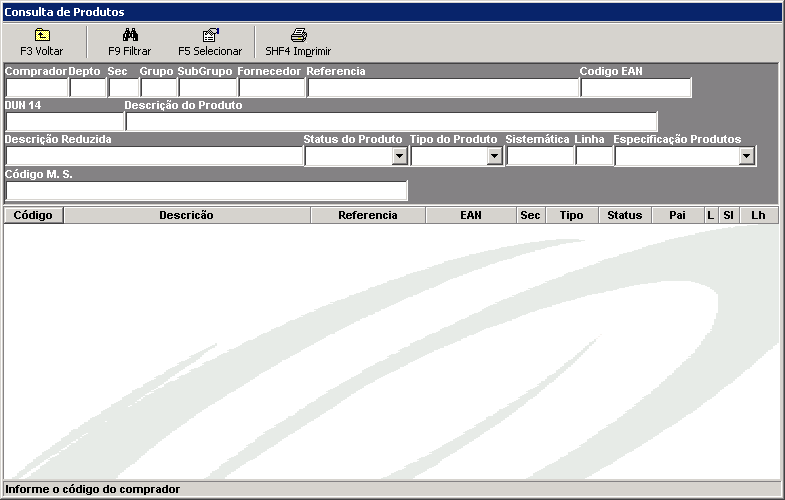The image size is (785, 500).
Task: Click the SI column header
Action: click(729, 215)
